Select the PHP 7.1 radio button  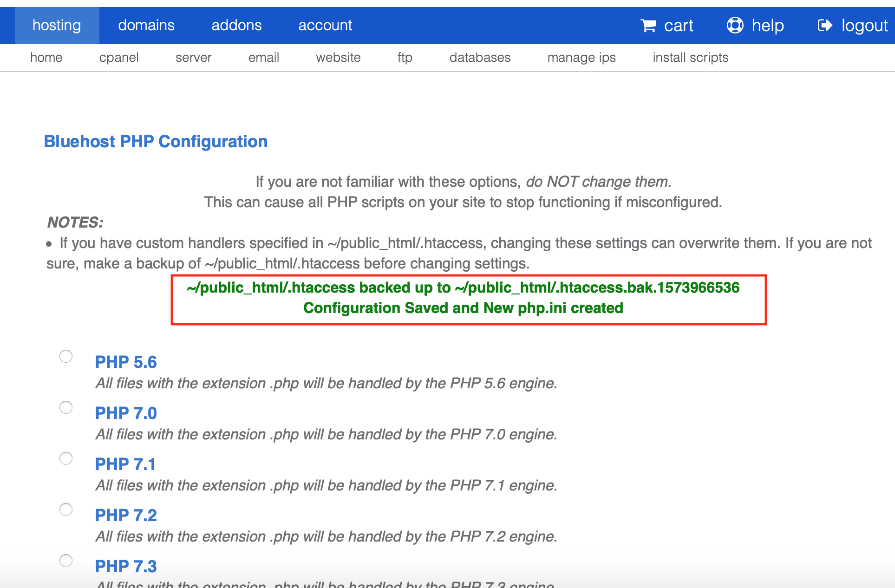click(x=66, y=458)
